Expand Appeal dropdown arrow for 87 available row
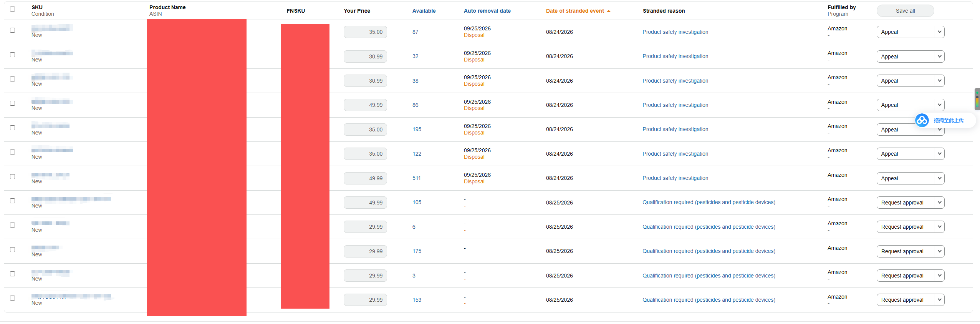This screenshot has width=980, height=324. pos(939,32)
